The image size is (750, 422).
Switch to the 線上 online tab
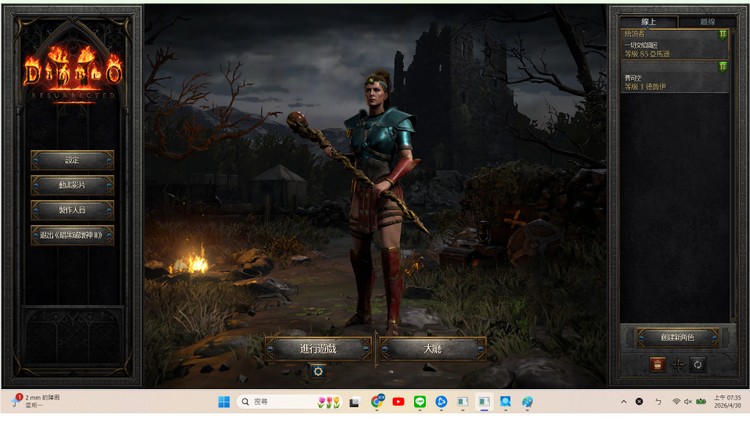point(649,22)
